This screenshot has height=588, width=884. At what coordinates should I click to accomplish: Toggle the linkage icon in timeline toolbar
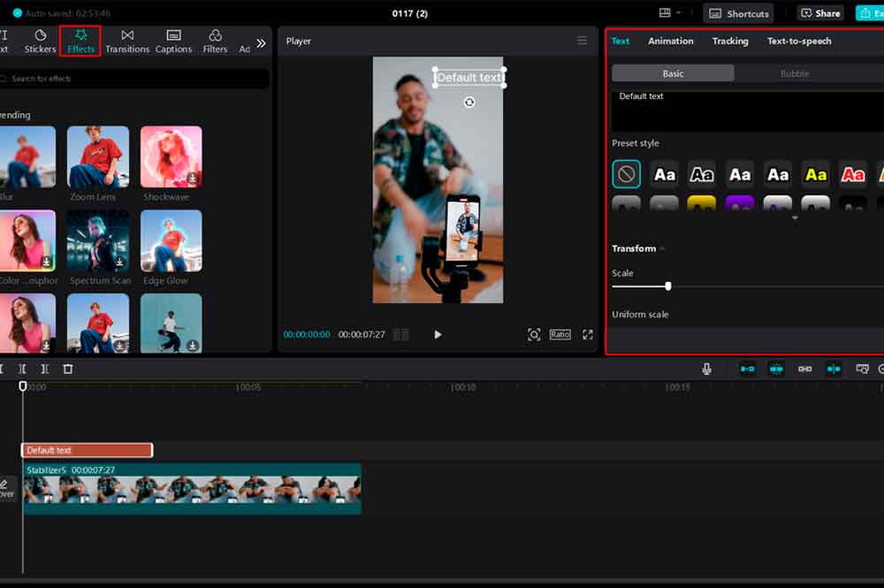[x=805, y=369]
